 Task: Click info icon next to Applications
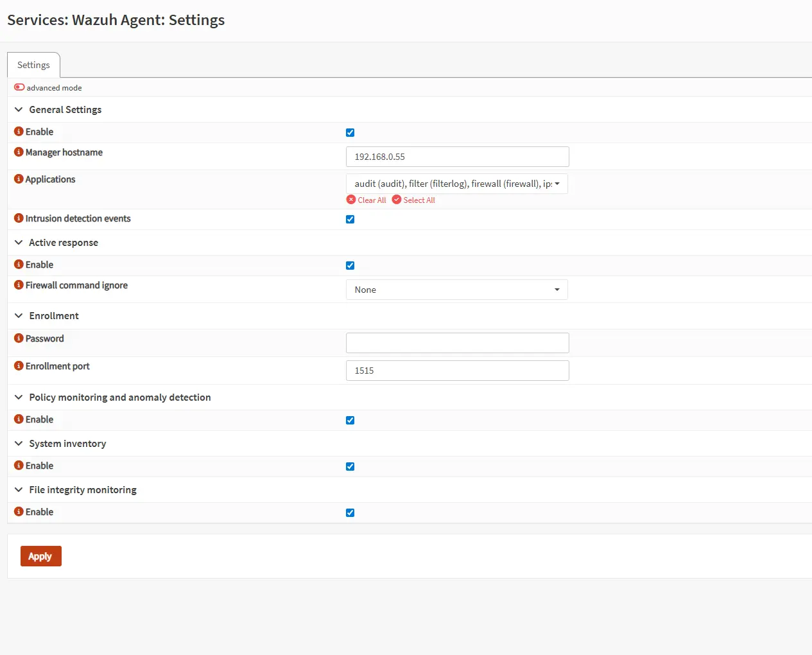[19, 179]
